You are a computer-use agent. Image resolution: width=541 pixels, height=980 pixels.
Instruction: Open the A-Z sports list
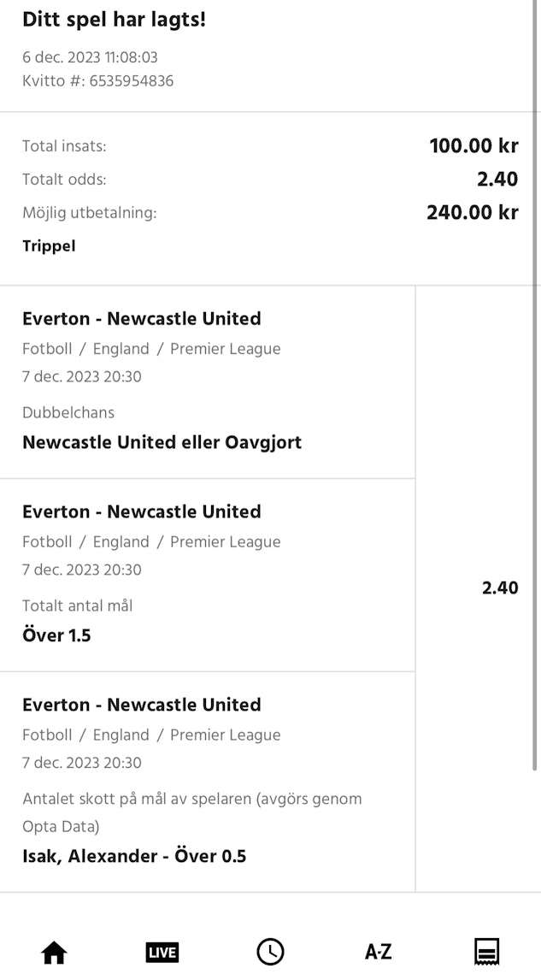(379, 952)
